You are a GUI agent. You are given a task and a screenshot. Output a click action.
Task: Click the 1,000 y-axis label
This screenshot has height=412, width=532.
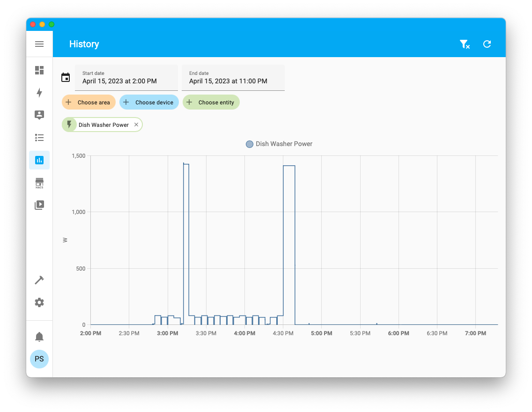click(x=79, y=212)
